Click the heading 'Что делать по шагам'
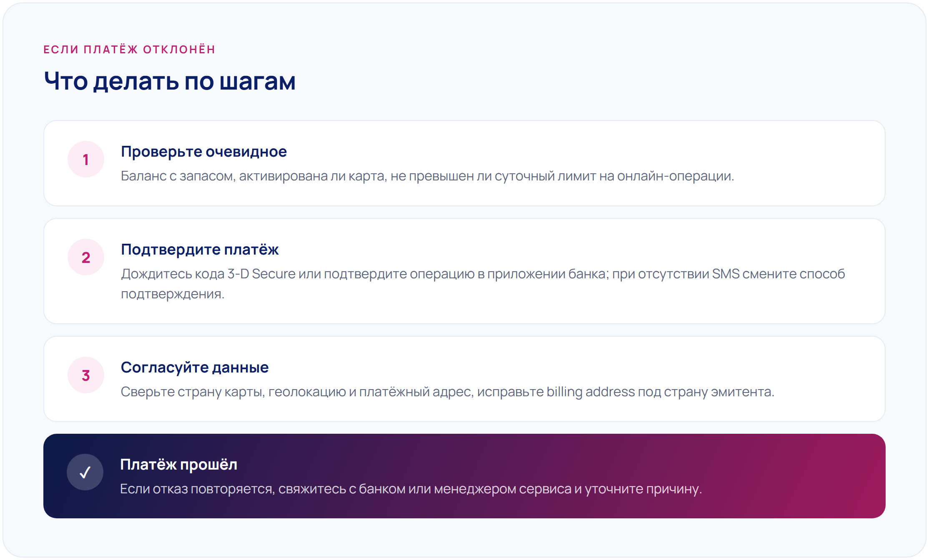This screenshot has width=929, height=560. click(170, 81)
